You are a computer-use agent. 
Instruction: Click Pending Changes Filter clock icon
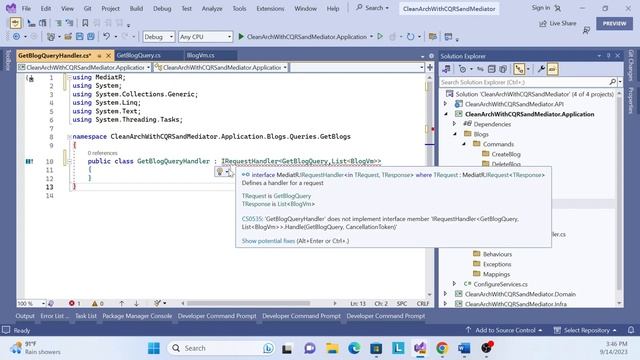(x=462, y=69)
